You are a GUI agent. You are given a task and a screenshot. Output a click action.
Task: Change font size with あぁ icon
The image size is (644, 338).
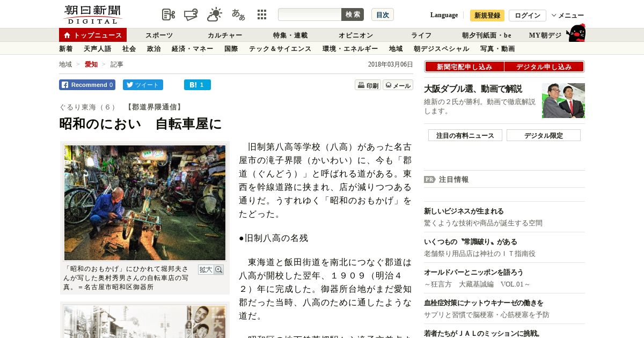(x=238, y=14)
